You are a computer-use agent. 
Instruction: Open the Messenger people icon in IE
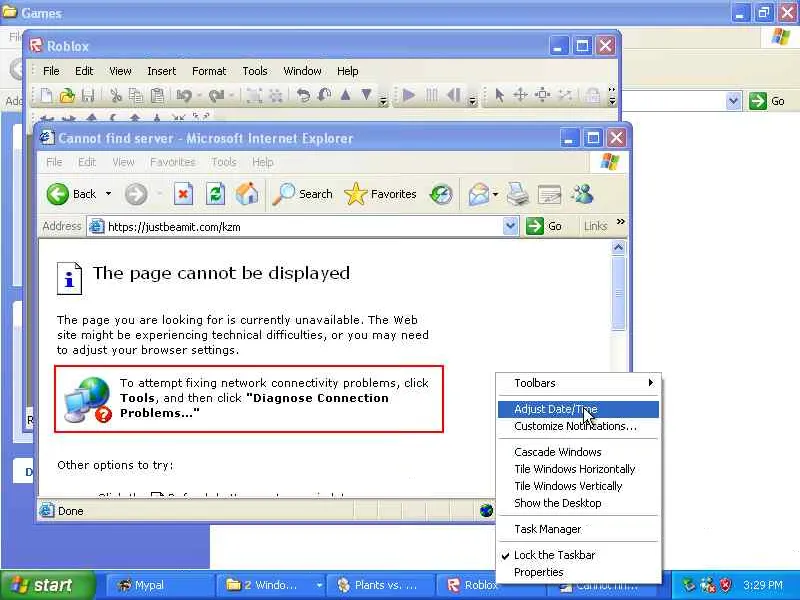point(582,194)
